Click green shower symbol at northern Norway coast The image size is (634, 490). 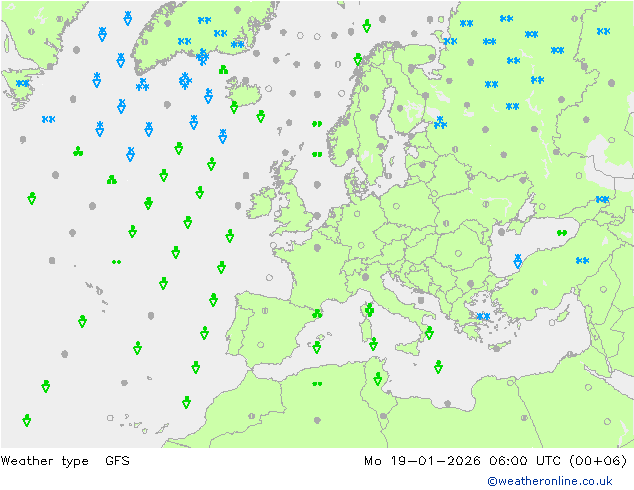(357, 59)
